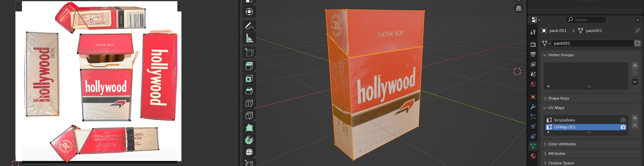Pick the Loop Cut tool
The height and width of the screenshot is (166, 644).
[x=249, y=103]
